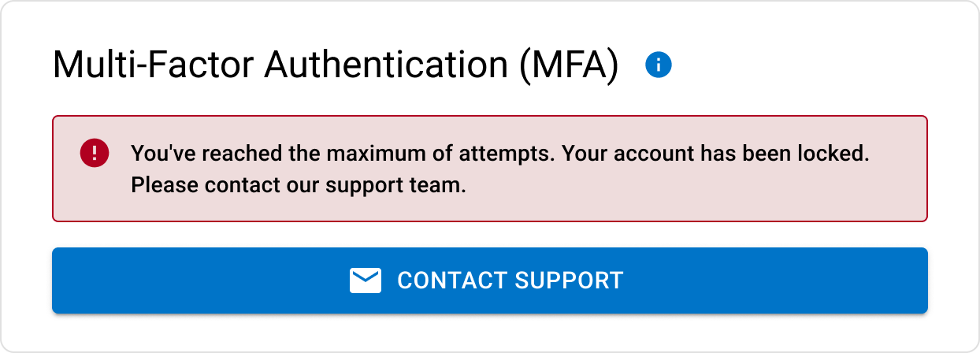Click "Please contact our support team" line
Viewport: 980px width, 353px height.
(299, 187)
